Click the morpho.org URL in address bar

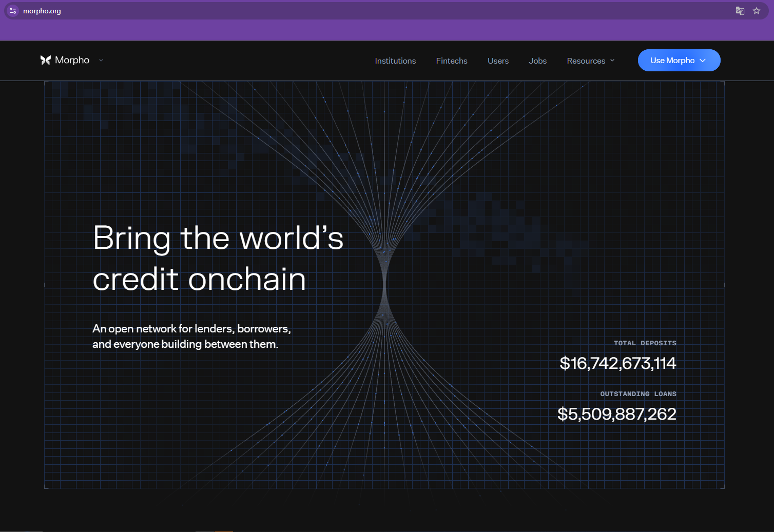pos(42,11)
